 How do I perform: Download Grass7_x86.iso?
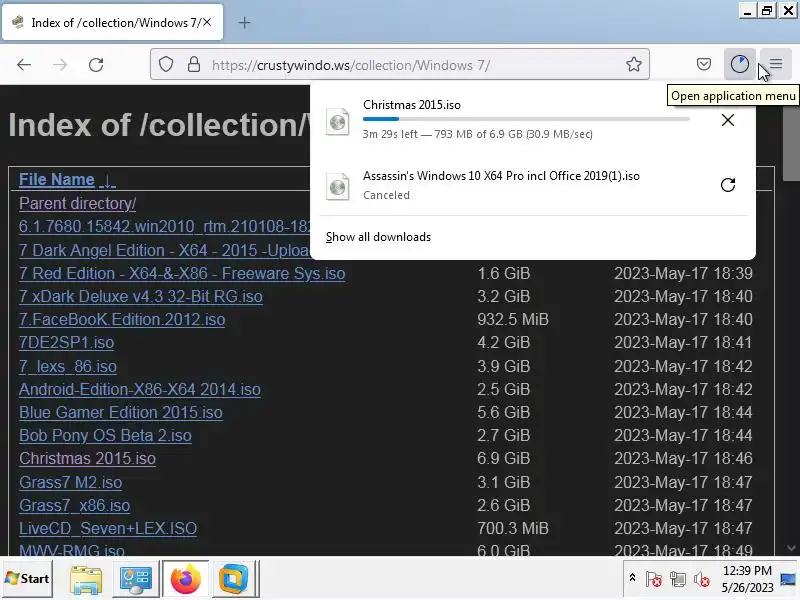click(x=74, y=505)
